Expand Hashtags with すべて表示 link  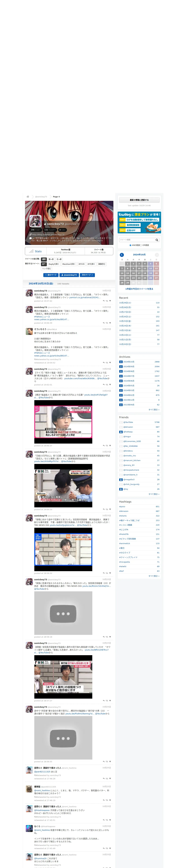point(154,576)
